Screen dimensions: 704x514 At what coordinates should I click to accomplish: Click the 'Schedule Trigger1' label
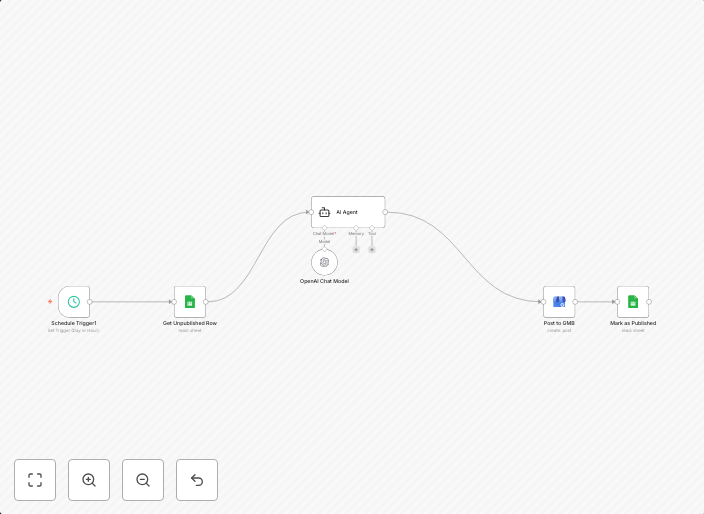coord(74,323)
